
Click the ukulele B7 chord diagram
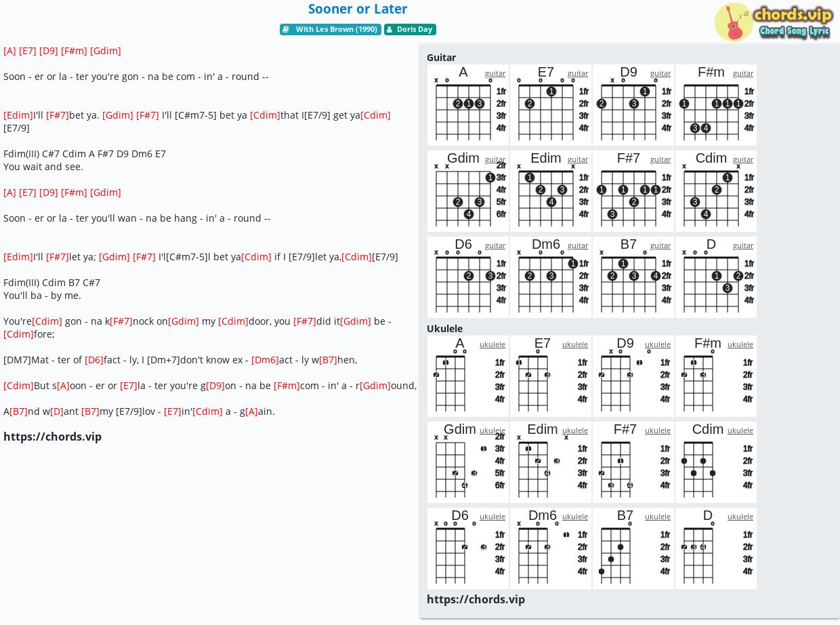[x=633, y=548]
